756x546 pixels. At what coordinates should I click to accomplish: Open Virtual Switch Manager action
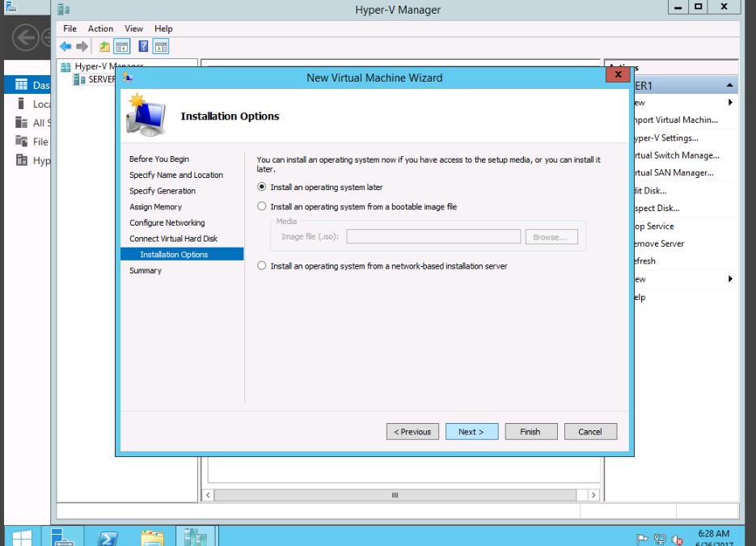click(x=677, y=155)
